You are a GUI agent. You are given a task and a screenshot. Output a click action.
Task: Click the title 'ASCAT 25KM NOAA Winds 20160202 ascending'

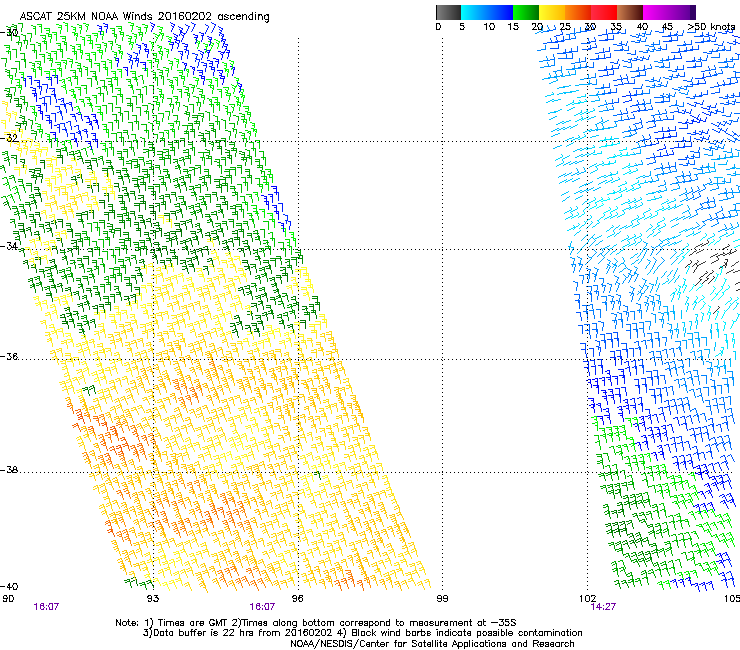(x=144, y=17)
